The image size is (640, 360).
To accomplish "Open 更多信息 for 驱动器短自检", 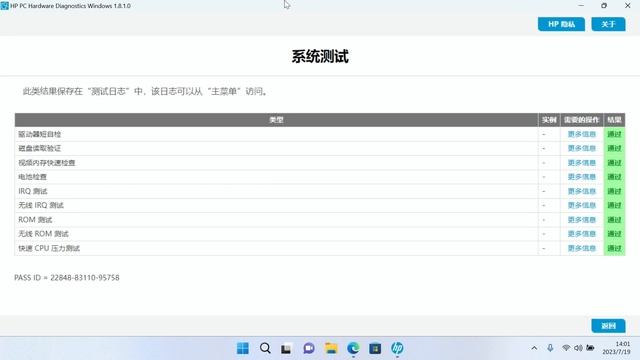I will [582, 134].
